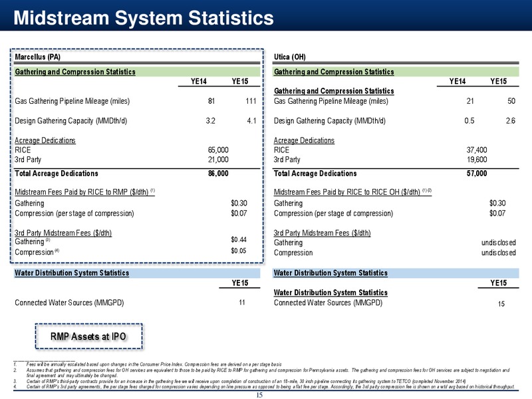Click Marcellus 'Acreage Dedications' underlined label
532x399 pixels.
pos(45,140)
